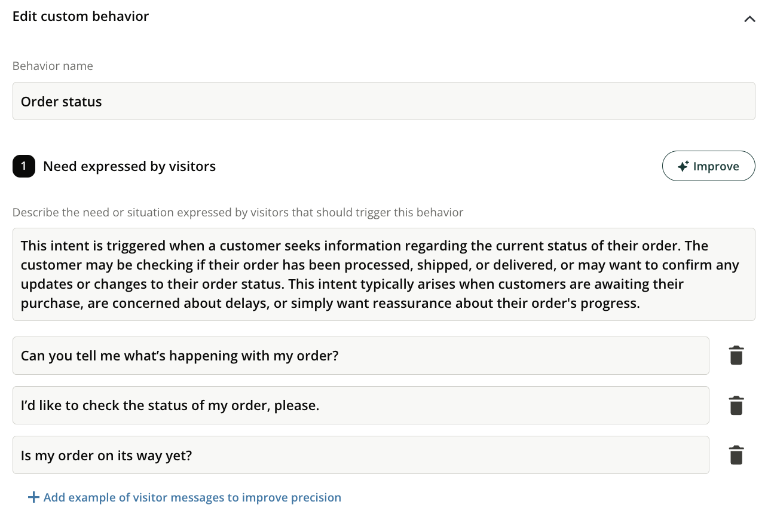Add example of visitor messages link

192,497
